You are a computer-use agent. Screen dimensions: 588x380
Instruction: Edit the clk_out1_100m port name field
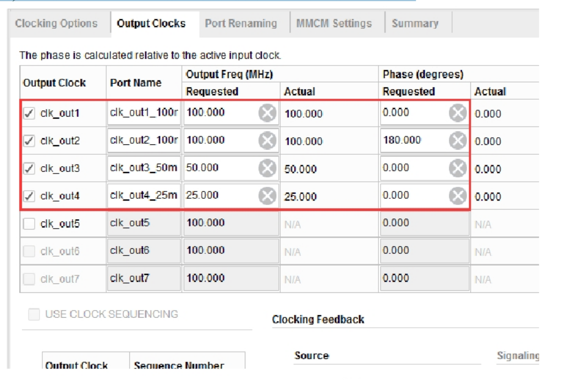[x=144, y=112]
